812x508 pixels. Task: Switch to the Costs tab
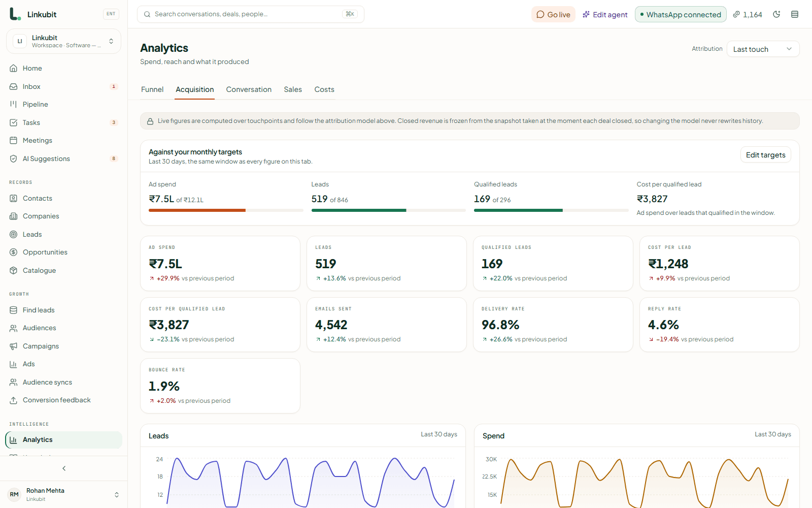324,89
